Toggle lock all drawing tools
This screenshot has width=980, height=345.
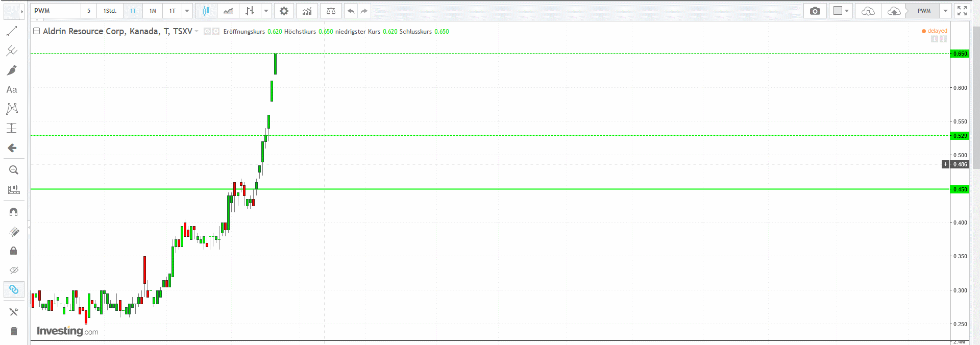tap(14, 251)
